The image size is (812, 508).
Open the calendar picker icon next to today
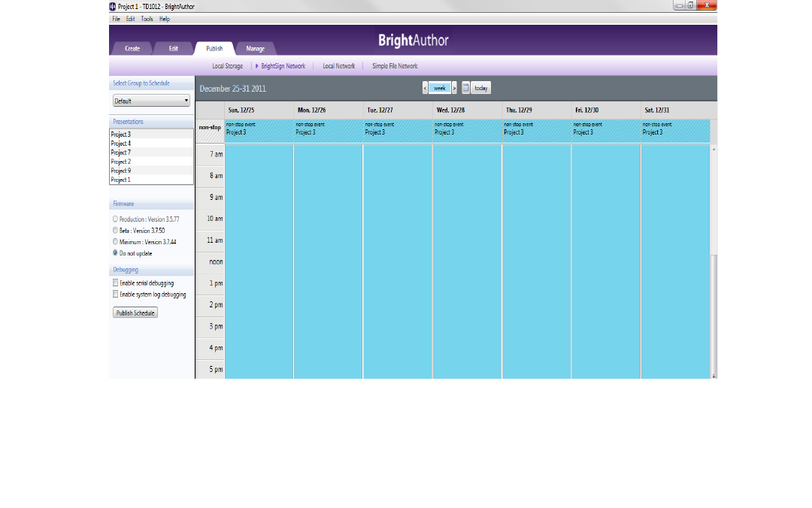465,88
